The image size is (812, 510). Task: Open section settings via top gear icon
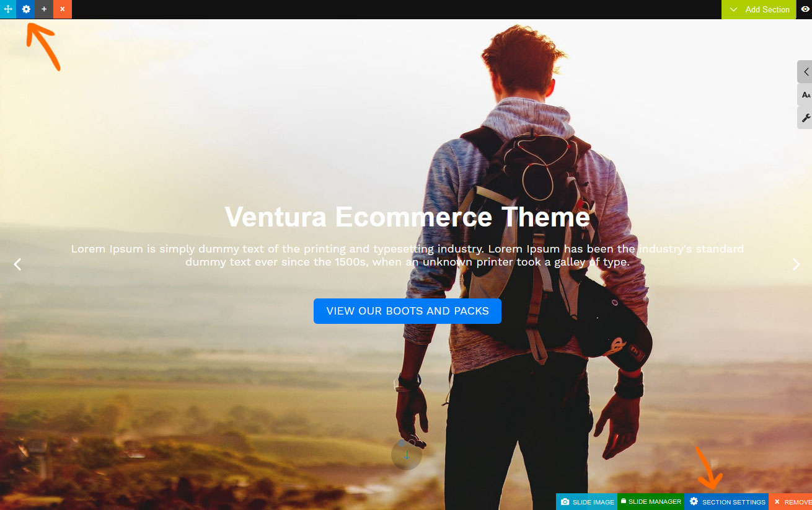point(26,9)
